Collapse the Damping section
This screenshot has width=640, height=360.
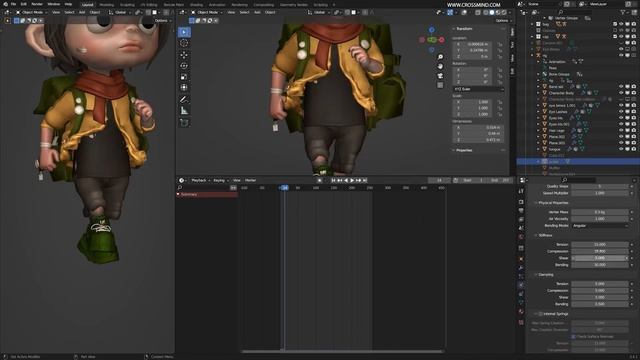536,275
